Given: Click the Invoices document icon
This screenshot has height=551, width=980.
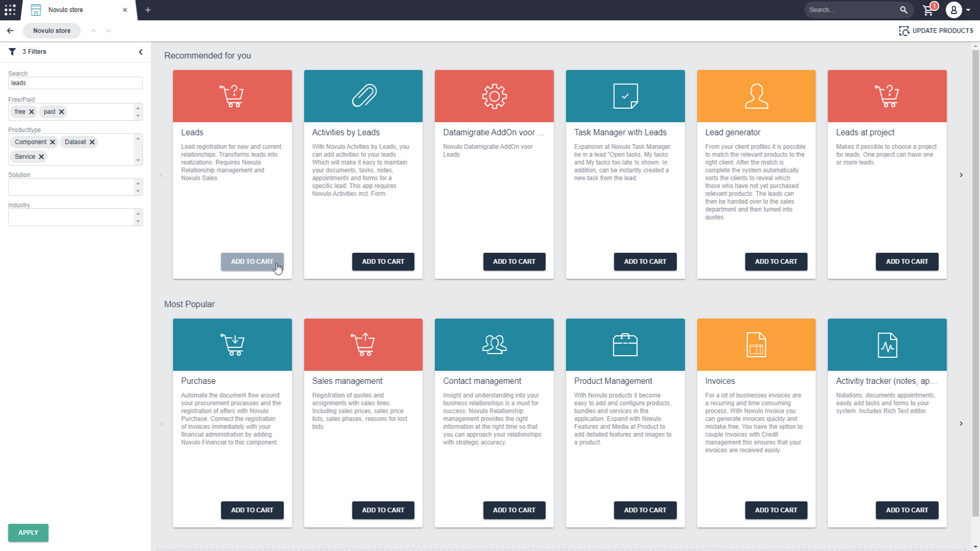Looking at the screenshot, I should point(756,345).
